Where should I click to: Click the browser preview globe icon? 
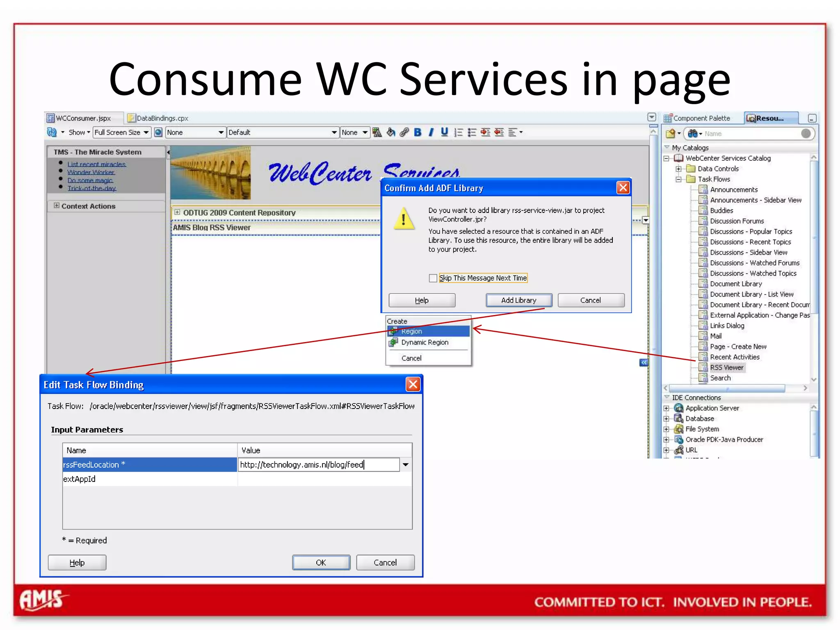coord(158,132)
